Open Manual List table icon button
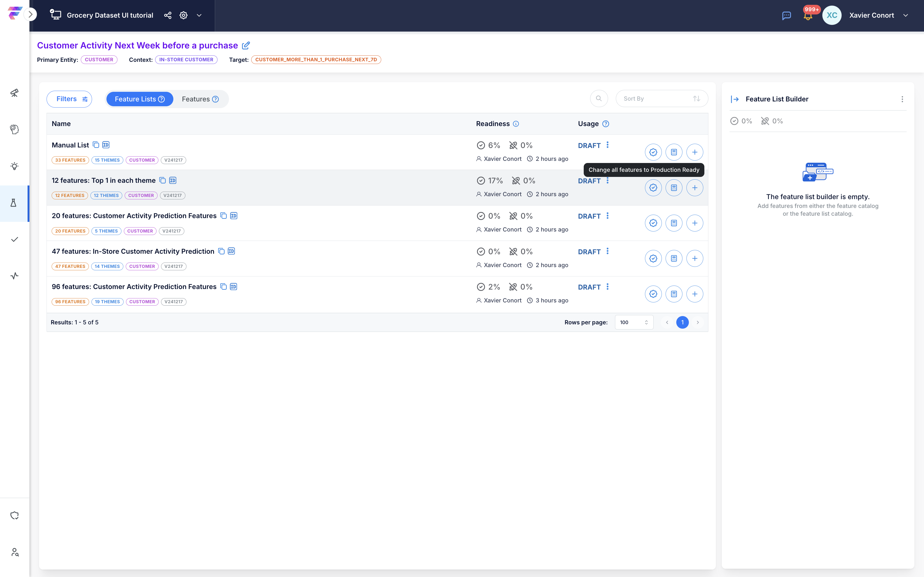 coord(674,152)
